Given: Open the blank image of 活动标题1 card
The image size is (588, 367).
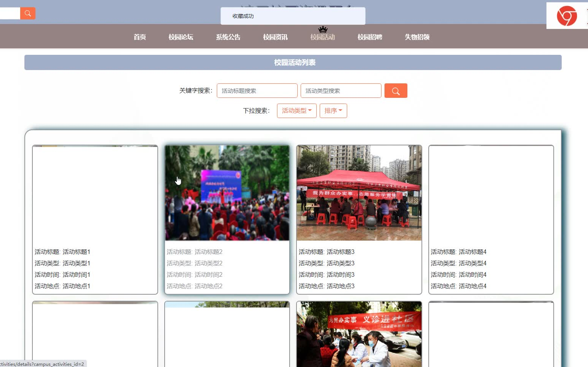Looking at the screenshot, I should tap(95, 193).
